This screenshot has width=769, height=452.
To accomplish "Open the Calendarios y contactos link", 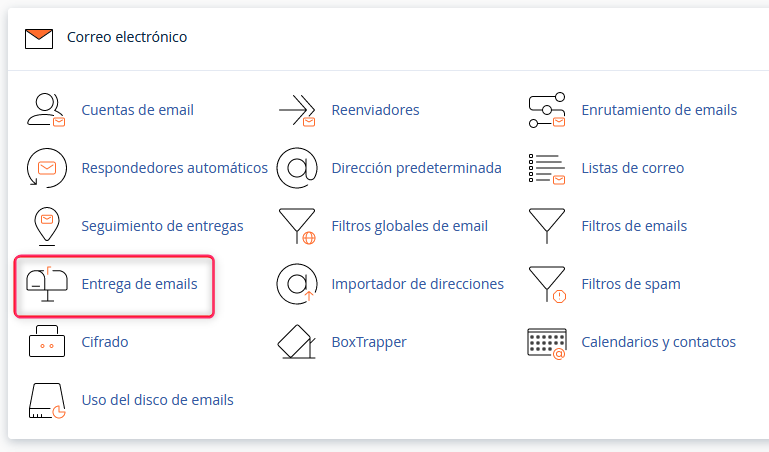I will (x=659, y=342).
